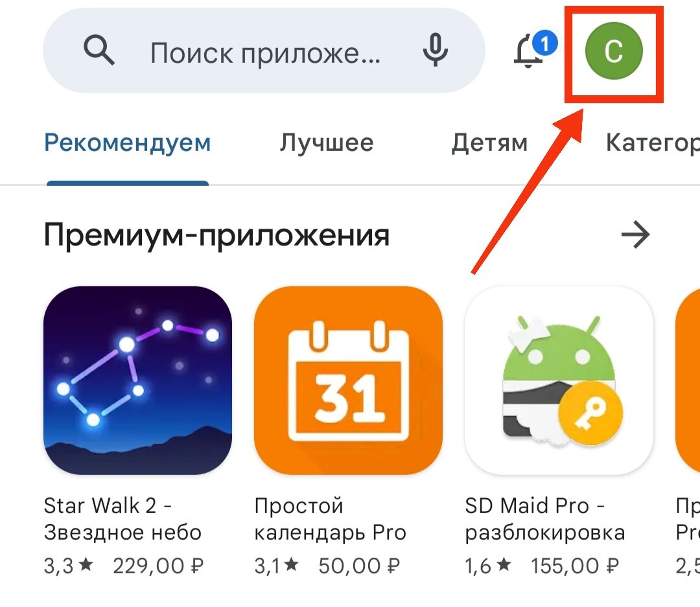700x607 pixels.
Task: Tap the Премиум-приложения section heading
Action: (x=216, y=235)
